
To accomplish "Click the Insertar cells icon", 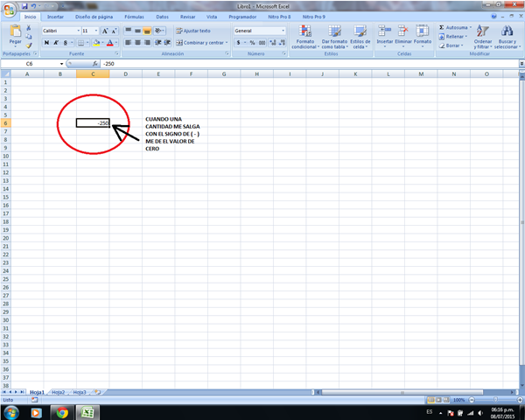I will [x=384, y=31].
